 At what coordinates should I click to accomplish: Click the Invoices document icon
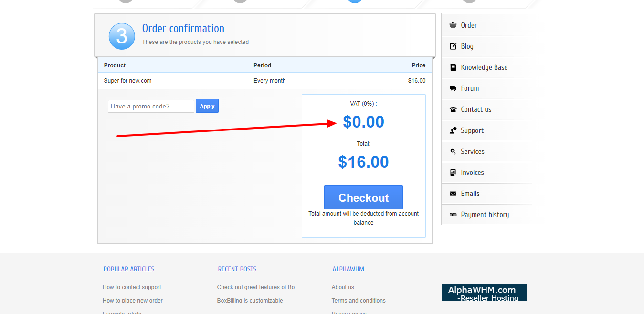[453, 172]
